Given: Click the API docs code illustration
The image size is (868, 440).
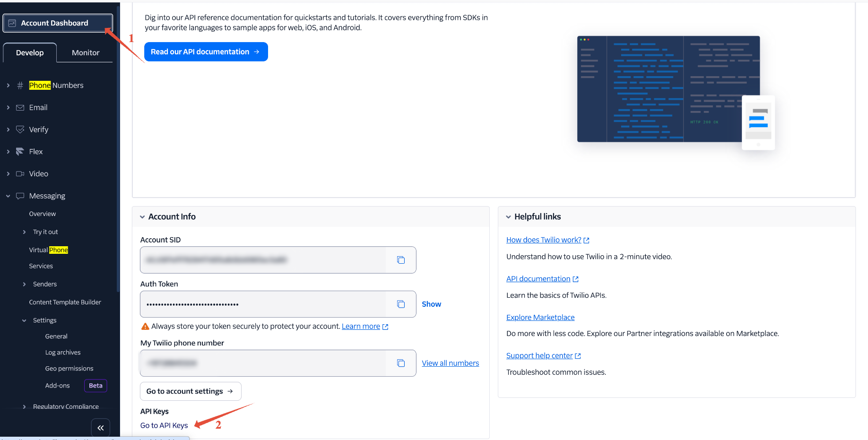Looking at the screenshot, I should [676, 93].
